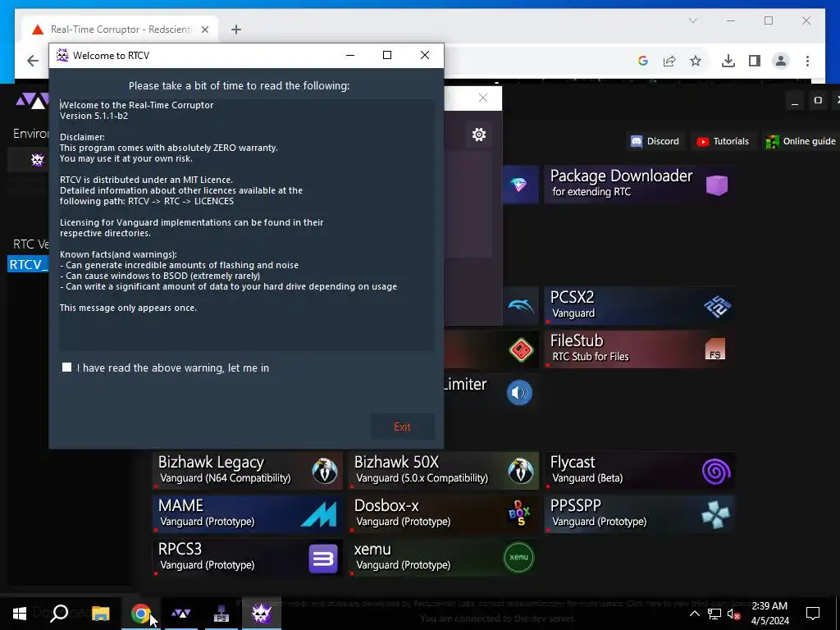This screenshot has height=630, width=840.
Task: Open the YouTube Tutorials button
Action: coord(723,141)
